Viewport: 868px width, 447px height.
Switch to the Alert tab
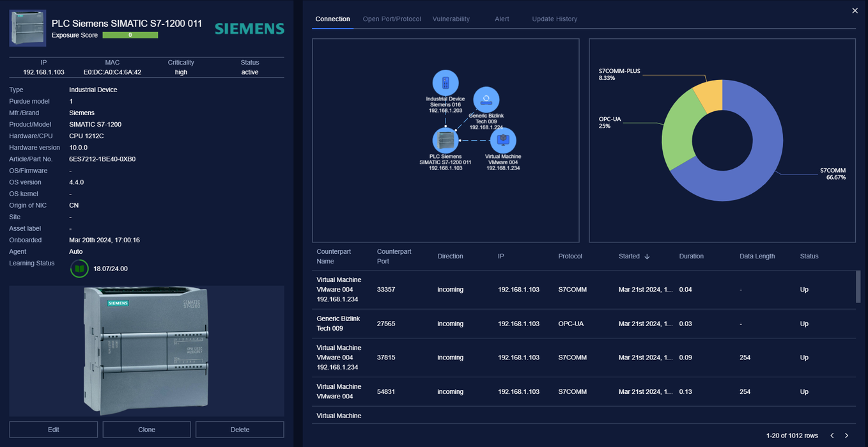click(x=502, y=19)
